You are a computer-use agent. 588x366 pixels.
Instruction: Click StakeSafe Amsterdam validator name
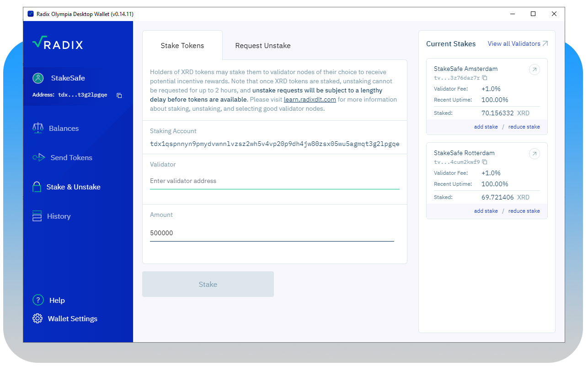[x=466, y=69]
